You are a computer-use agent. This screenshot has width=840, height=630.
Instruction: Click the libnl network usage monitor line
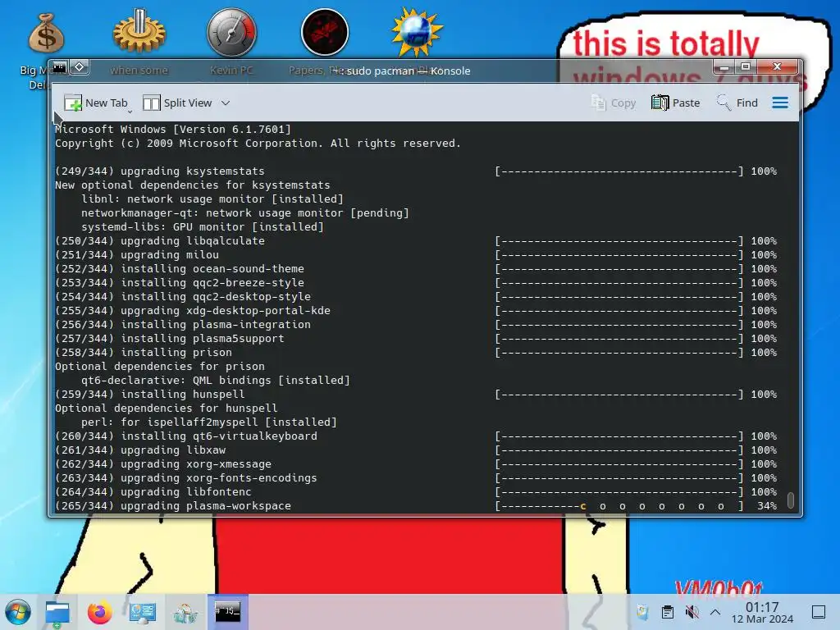[212, 199]
